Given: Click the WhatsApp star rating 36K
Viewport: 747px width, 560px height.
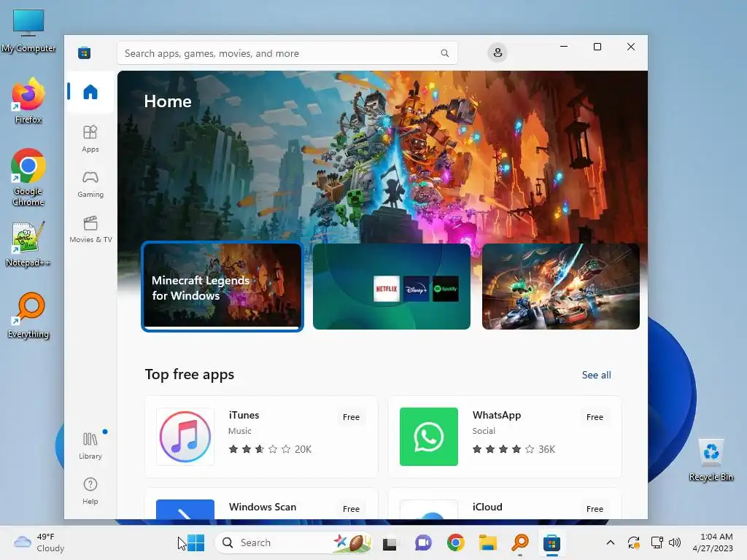Looking at the screenshot, I should point(514,449).
